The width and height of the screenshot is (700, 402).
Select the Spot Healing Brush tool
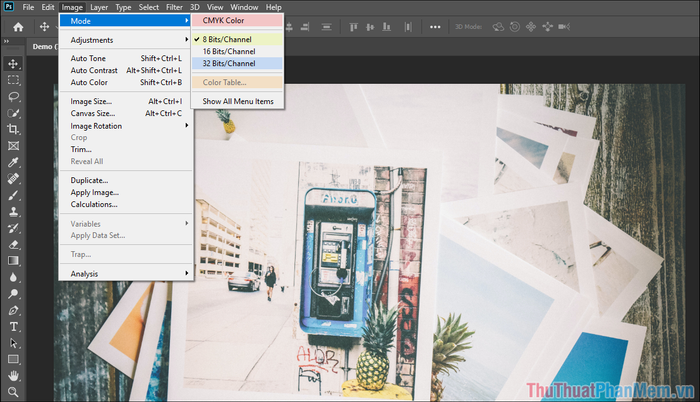click(13, 179)
